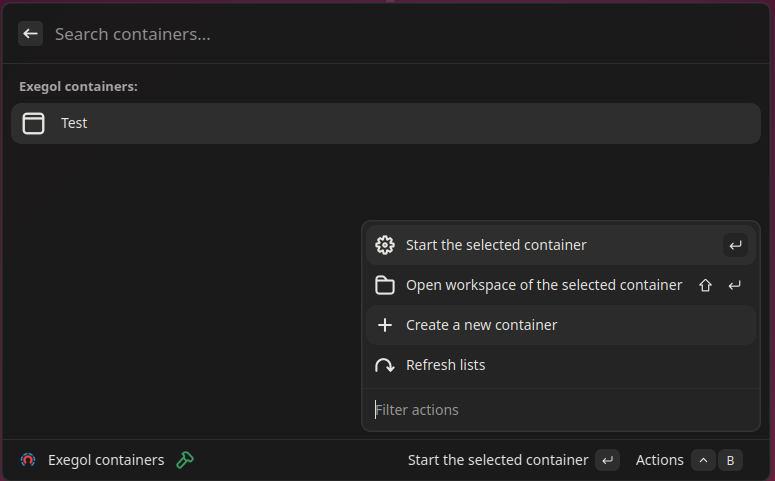Click the curved arrow refresh icon
The height and width of the screenshot is (481, 775).
(385, 365)
